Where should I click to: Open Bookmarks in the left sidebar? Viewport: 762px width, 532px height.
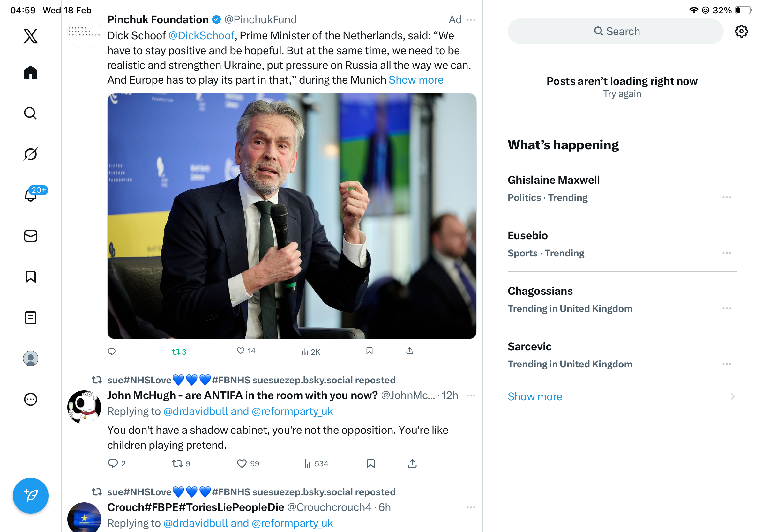pyautogui.click(x=31, y=277)
